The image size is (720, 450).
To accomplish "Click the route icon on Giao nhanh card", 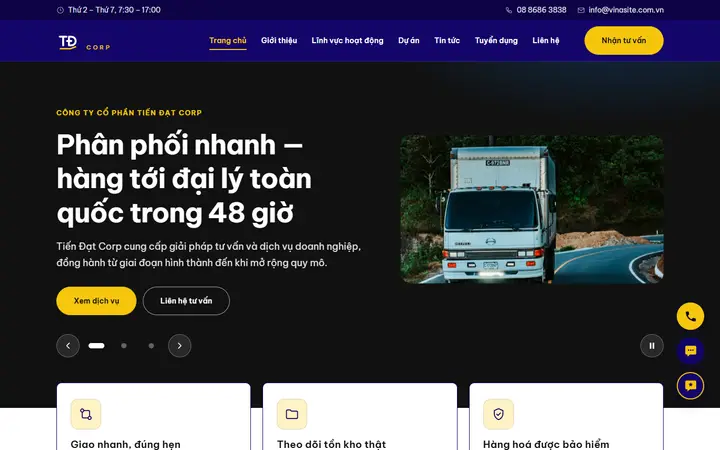I will (x=86, y=414).
